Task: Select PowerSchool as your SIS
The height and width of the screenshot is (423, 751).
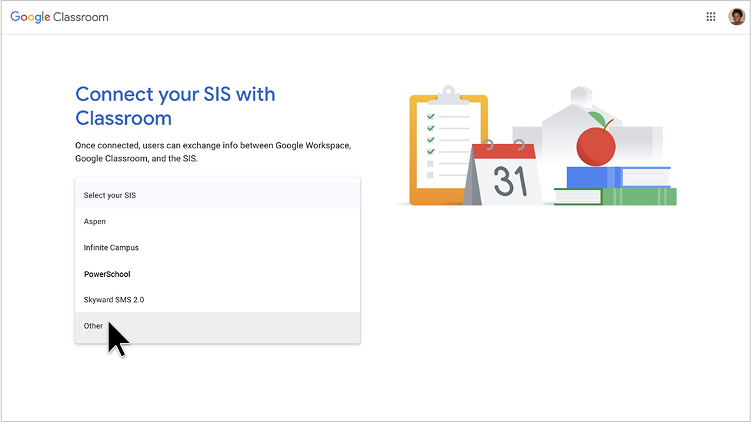Action: pyautogui.click(x=217, y=274)
